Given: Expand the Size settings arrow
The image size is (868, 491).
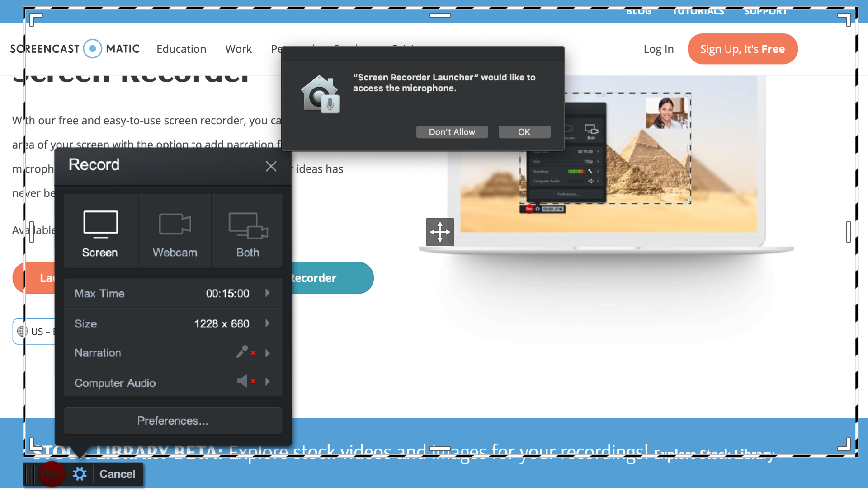Looking at the screenshot, I should 268,323.
